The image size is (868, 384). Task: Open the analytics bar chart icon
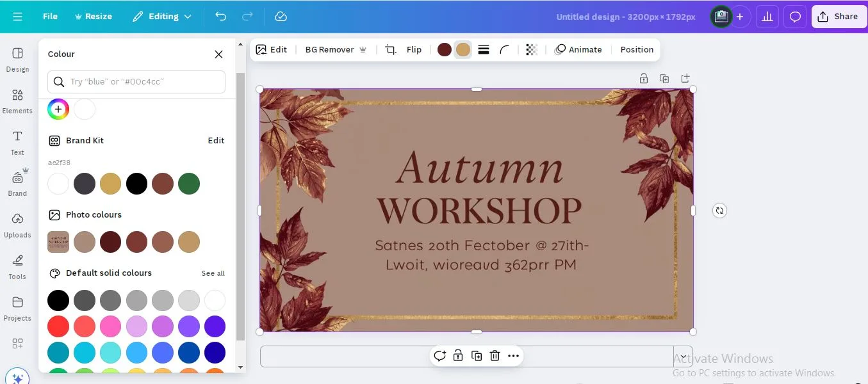[x=767, y=17]
